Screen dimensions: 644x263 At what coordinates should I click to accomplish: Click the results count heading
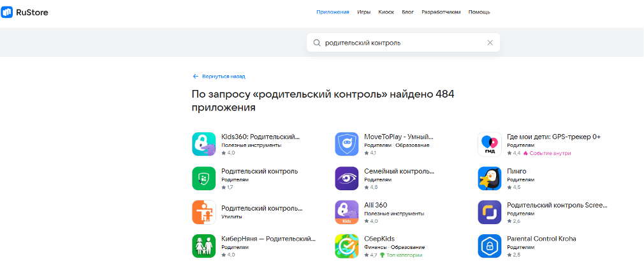coord(323,101)
